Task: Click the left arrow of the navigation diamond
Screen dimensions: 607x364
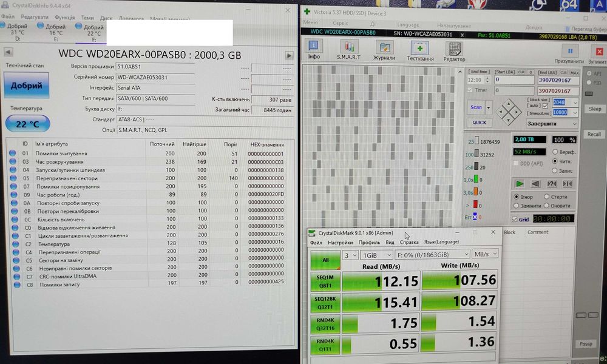Action: [x=500, y=112]
